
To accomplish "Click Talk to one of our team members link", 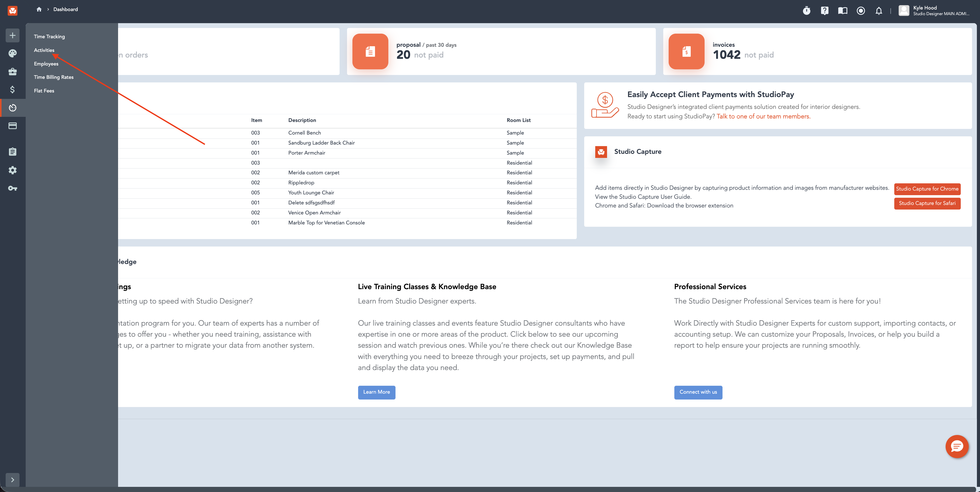I will point(763,116).
